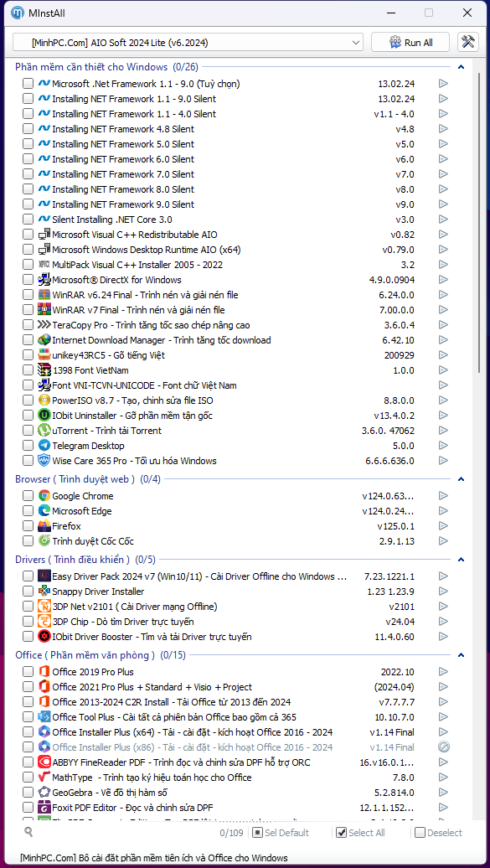Select WinRAR v6.24 Final entry
The image size is (490, 868).
coord(145,295)
